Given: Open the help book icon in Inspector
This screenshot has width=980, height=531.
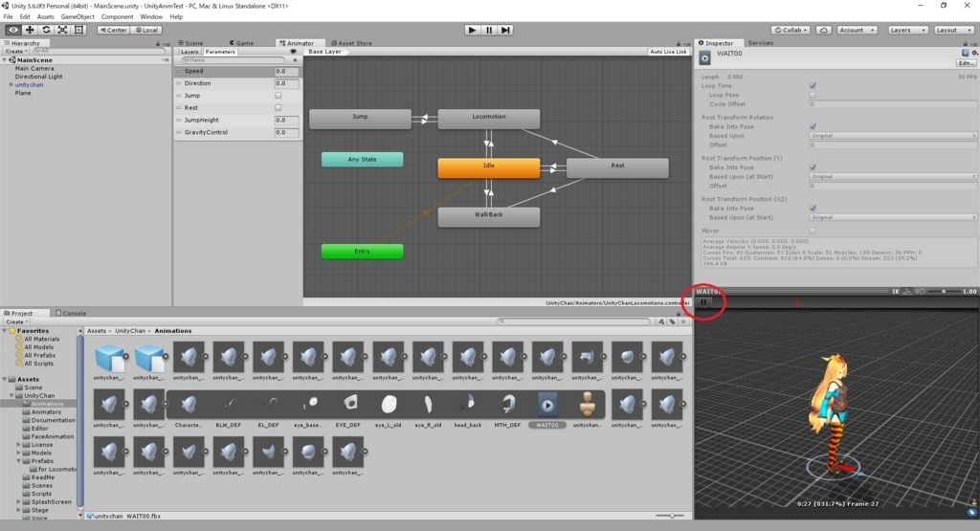Looking at the screenshot, I should pos(966,54).
